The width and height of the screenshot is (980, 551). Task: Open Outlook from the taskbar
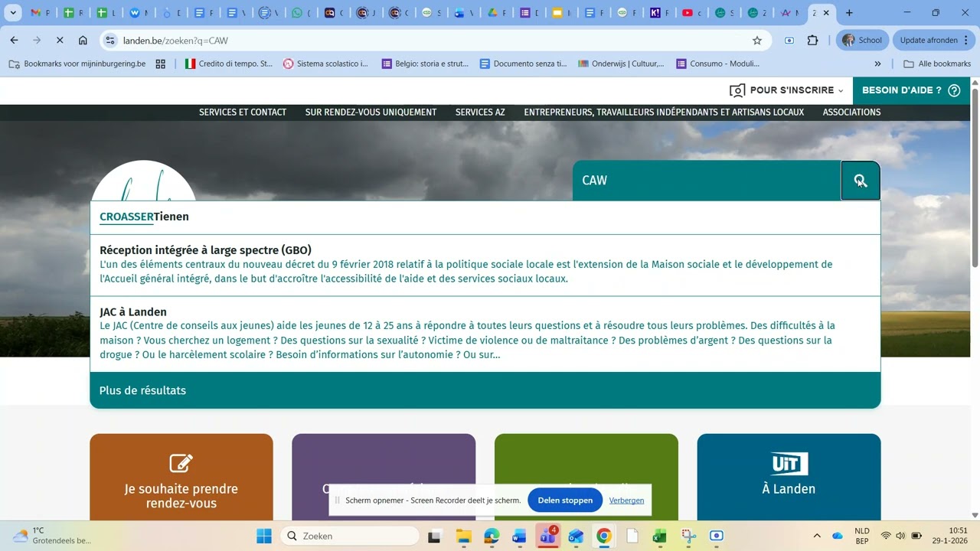pyautogui.click(x=576, y=536)
